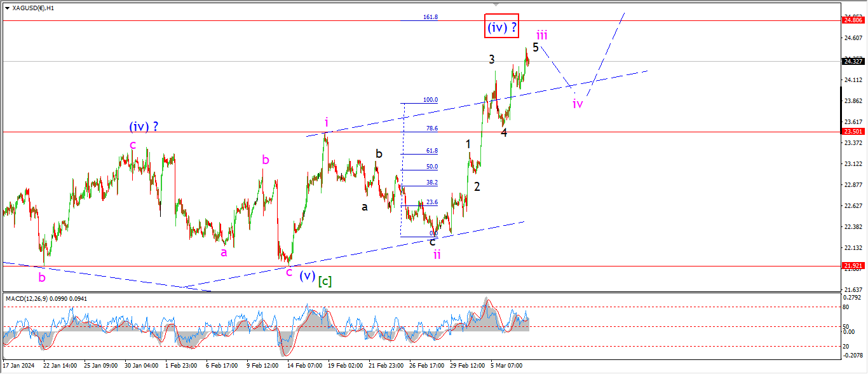Select the pink a wave label
Image resolution: width=868 pixels, height=374 pixels.
[224, 253]
